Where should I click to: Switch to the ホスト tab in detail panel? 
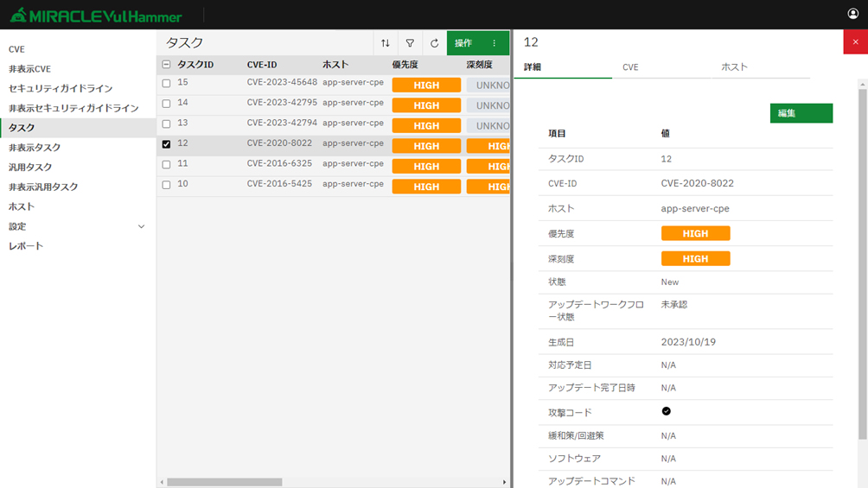pyautogui.click(x=734, y=67)
